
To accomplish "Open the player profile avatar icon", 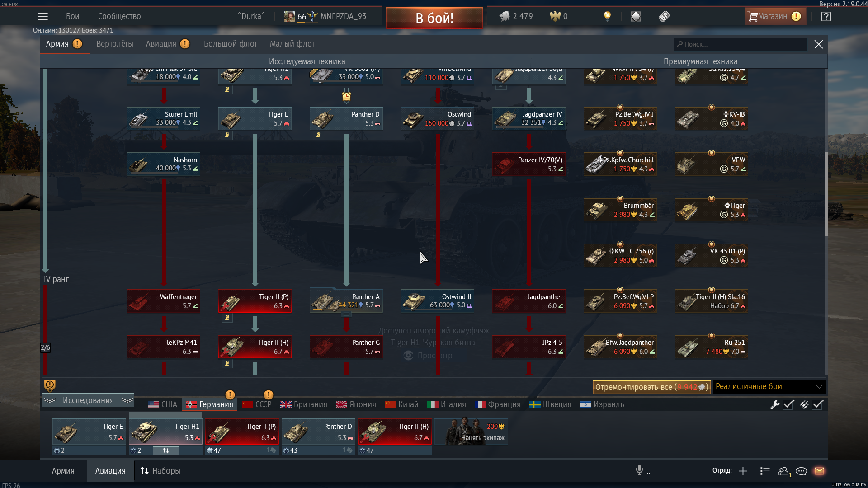I will [289, 16].
